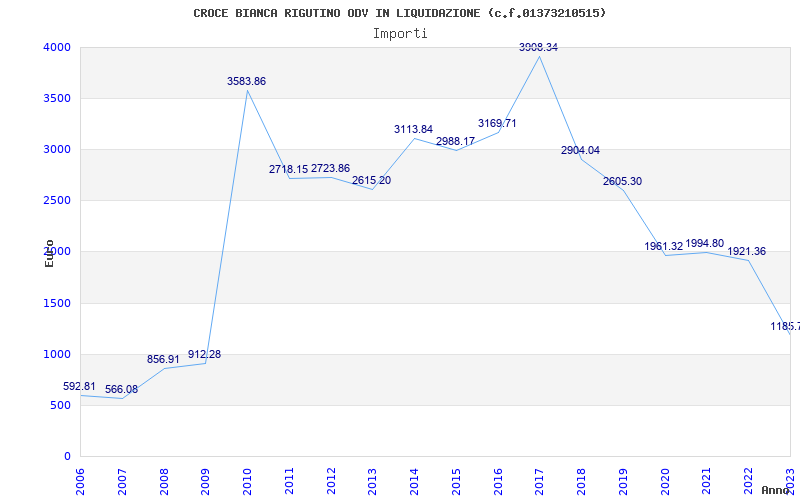Select the 2988.17 value label
Screen dimensions: 800x500
coord(456,141)
